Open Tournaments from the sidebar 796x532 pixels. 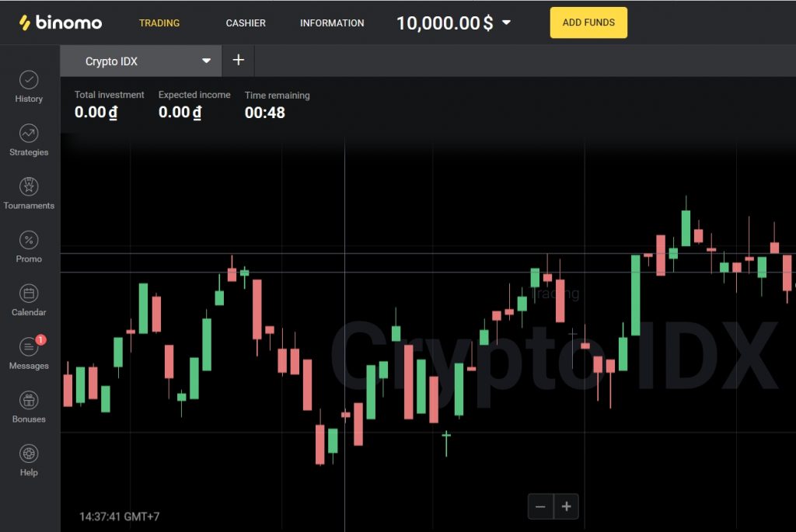point(29,187)
